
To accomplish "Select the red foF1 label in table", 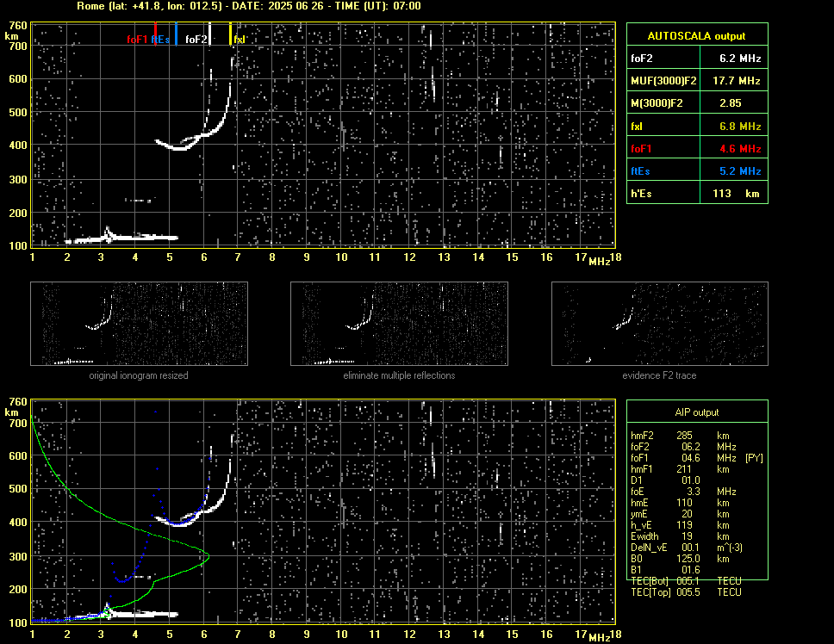I will [x=641, y=149].
